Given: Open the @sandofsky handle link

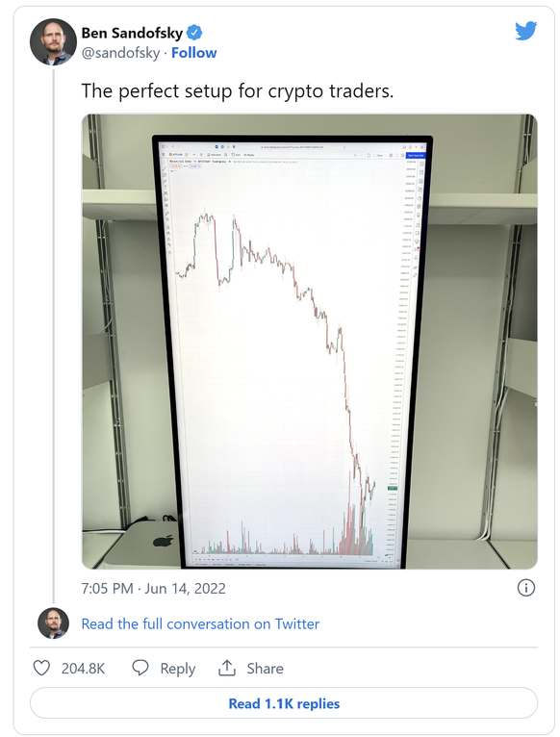Looking at the screenshot, I should pyautogui.click(x=121, y=53).
